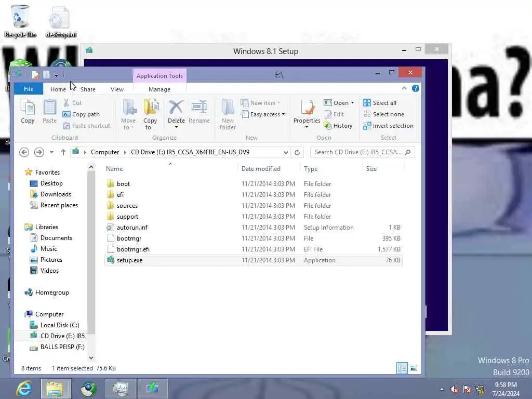Viewport: 532px width, 399px height.
Task: Click the volume icon in system tray
Action: pyautogui.click(x=455, y=390)
